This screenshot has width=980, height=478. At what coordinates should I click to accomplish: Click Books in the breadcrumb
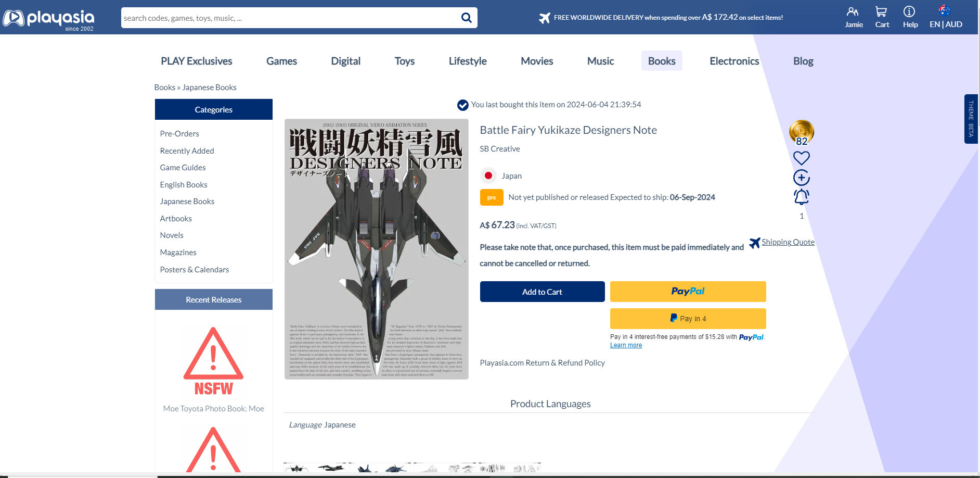[x=164, y=87]
